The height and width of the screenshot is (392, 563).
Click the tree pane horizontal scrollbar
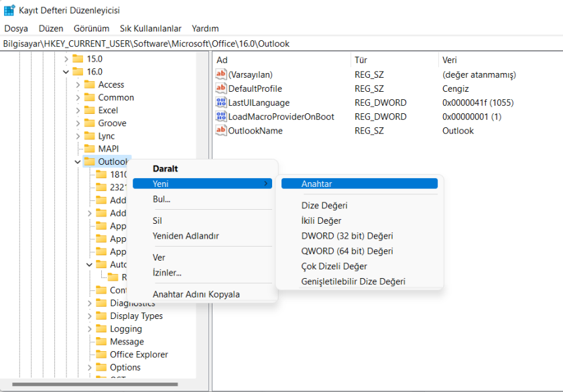(94, 385)
